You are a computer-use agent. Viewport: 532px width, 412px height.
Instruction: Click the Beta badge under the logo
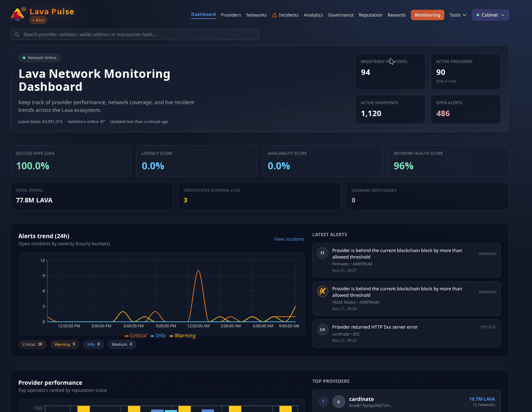[x=38, y=20]
